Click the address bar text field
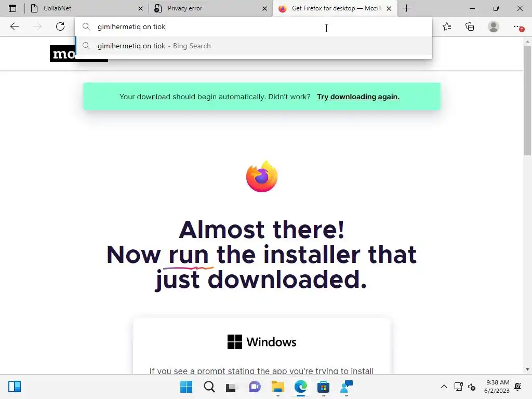 pyautogui.click(x=254, y=26)
